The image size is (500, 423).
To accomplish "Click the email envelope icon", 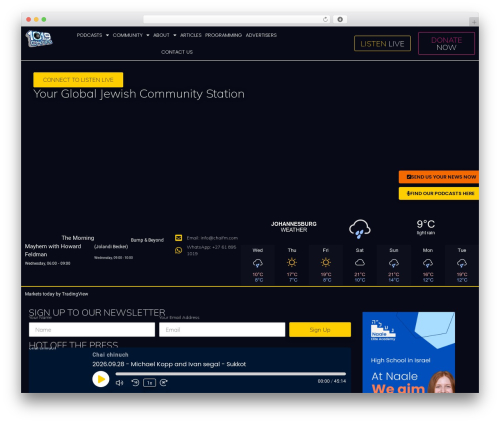I will 178,238.
